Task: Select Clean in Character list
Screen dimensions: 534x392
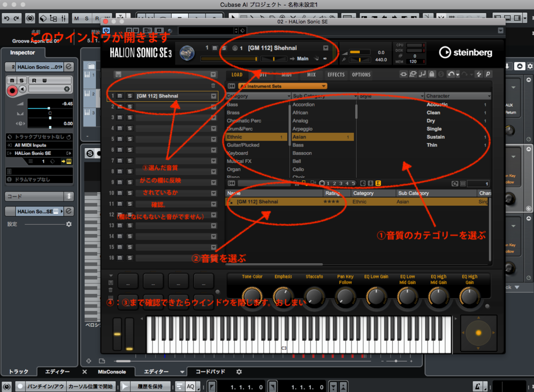Action: (433, 113)
